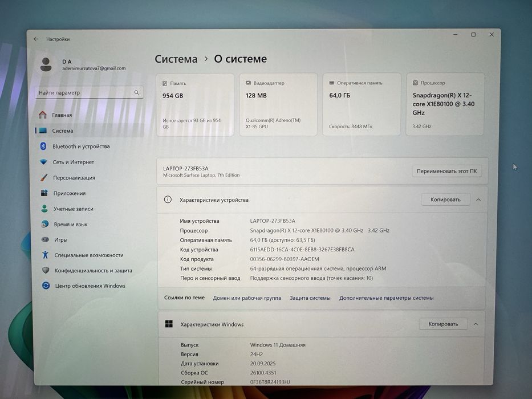
Task: Click the Windows 11 Домашняя edition value
Action: coord(278,345)
